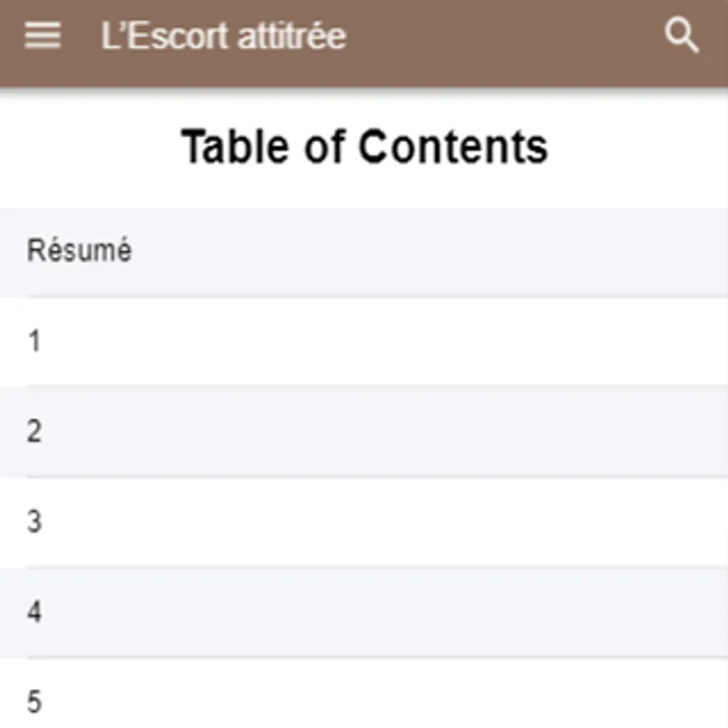Click the row labeled 2
Viewport: 728px width, 728px height.
point(364,431)
